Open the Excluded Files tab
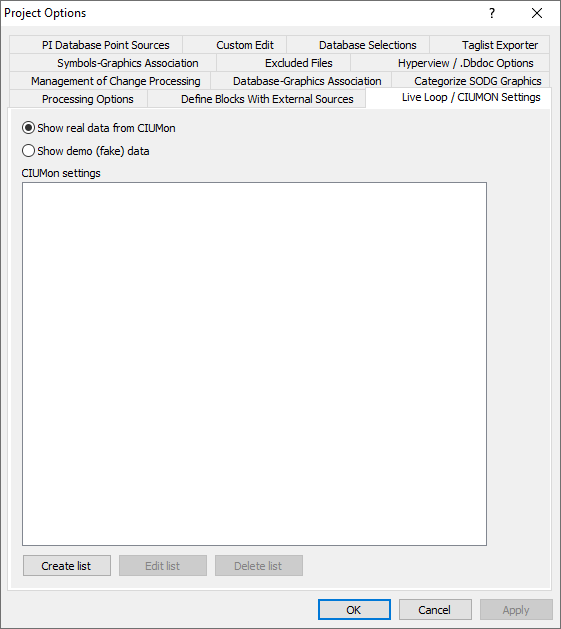Screen dimensions: 561x629 (x=283, y=63)
